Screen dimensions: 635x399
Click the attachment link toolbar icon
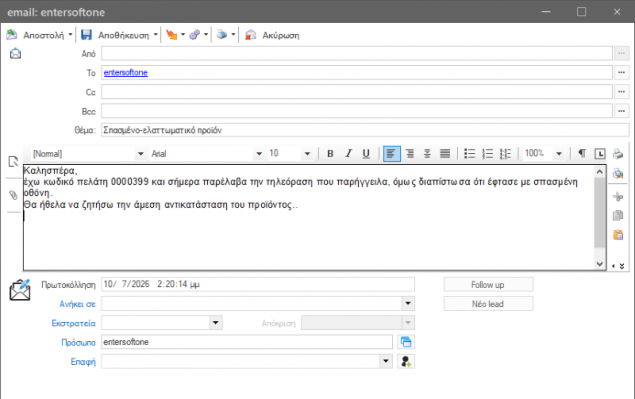(x=195, y=35)
